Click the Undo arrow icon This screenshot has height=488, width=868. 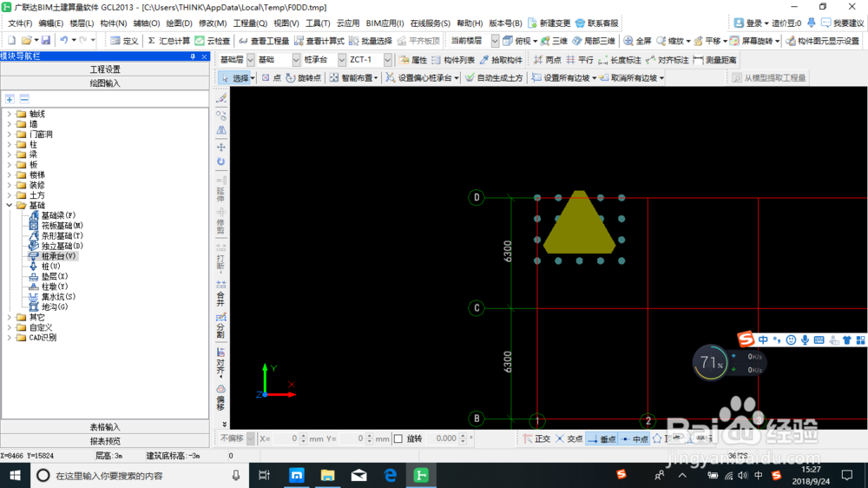[x=64, y=41]
